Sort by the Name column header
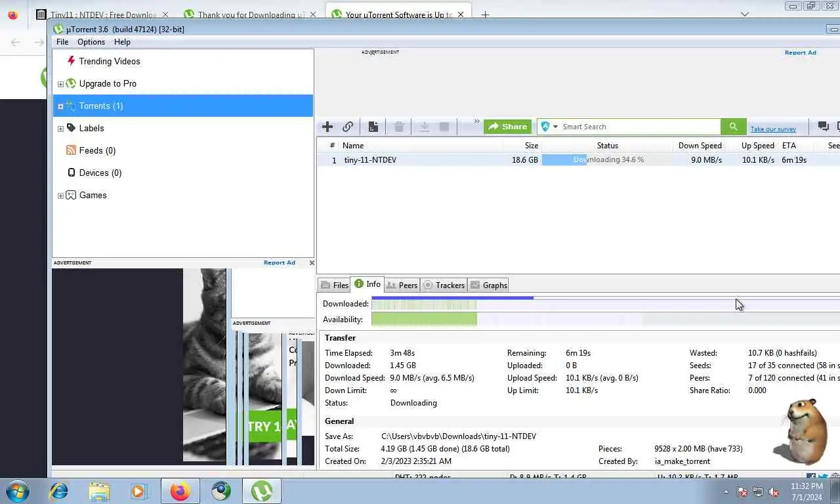Screen dimensions: 840x504 pyautogui.click(x=421, y=146)
